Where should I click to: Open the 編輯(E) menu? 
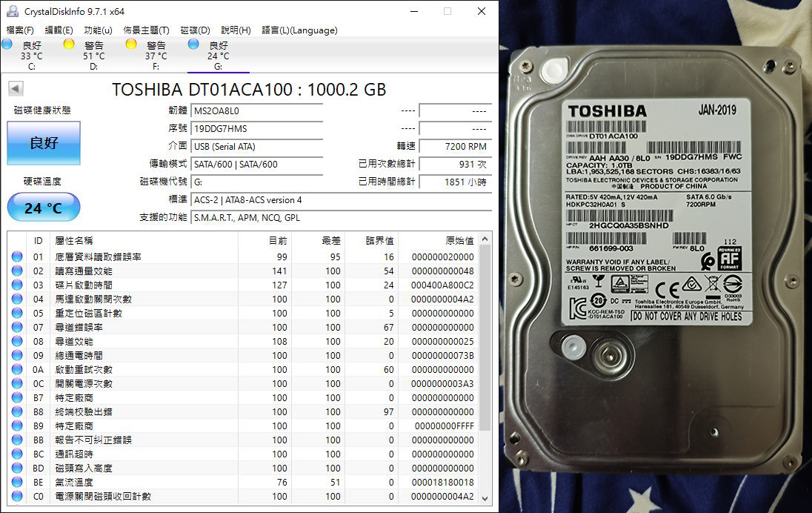tap(59, 30)
